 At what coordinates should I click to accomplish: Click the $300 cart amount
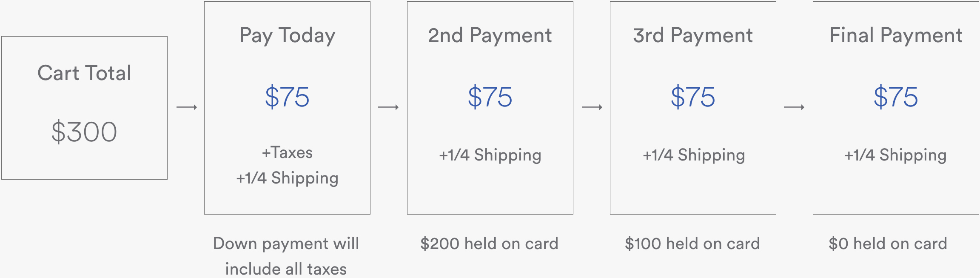pyautogui.click(x=84, y=132)
